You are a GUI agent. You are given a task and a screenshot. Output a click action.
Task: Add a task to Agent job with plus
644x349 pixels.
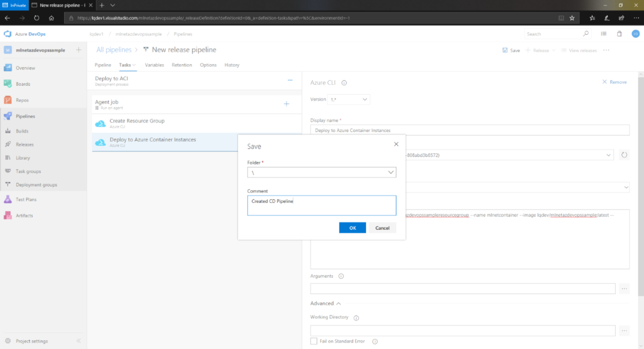(286, 104)
